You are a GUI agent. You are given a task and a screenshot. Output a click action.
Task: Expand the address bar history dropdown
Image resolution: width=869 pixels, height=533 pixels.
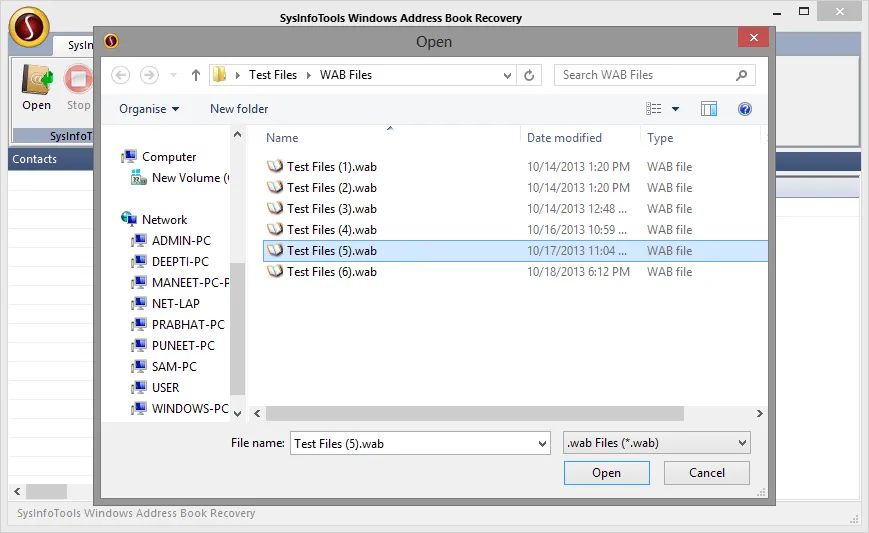[507, 75]
